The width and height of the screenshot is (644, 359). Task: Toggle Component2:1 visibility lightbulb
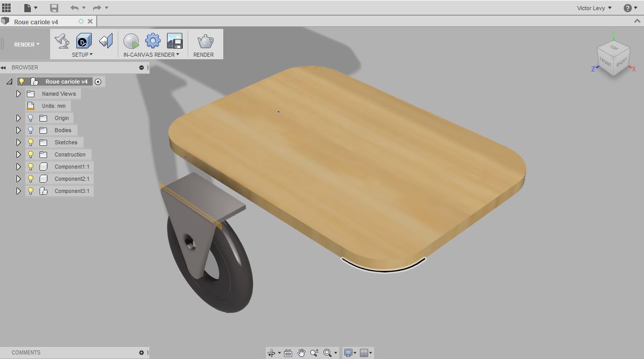[30, 179]
